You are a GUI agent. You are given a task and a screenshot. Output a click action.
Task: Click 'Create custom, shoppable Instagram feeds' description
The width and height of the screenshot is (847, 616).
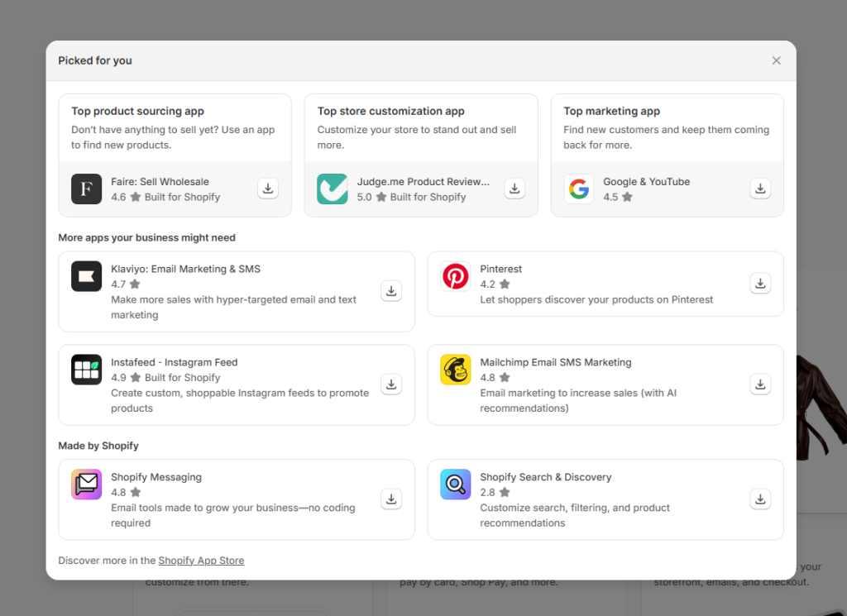tap(240, 400)
